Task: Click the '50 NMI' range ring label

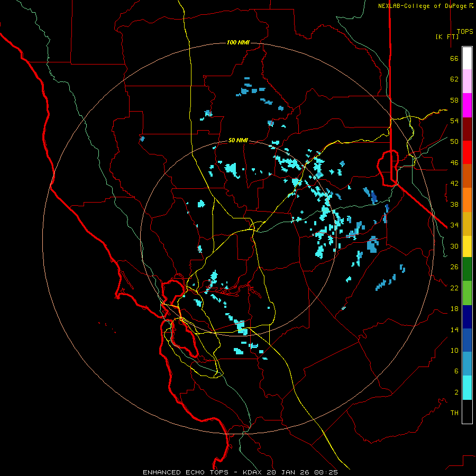Action: pos(238,140)
